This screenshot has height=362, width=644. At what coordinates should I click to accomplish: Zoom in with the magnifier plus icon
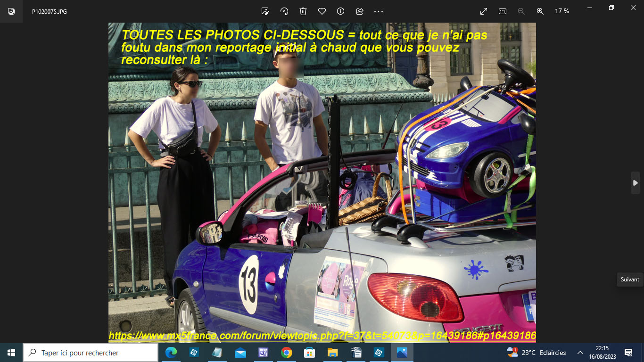coord(540,11)
